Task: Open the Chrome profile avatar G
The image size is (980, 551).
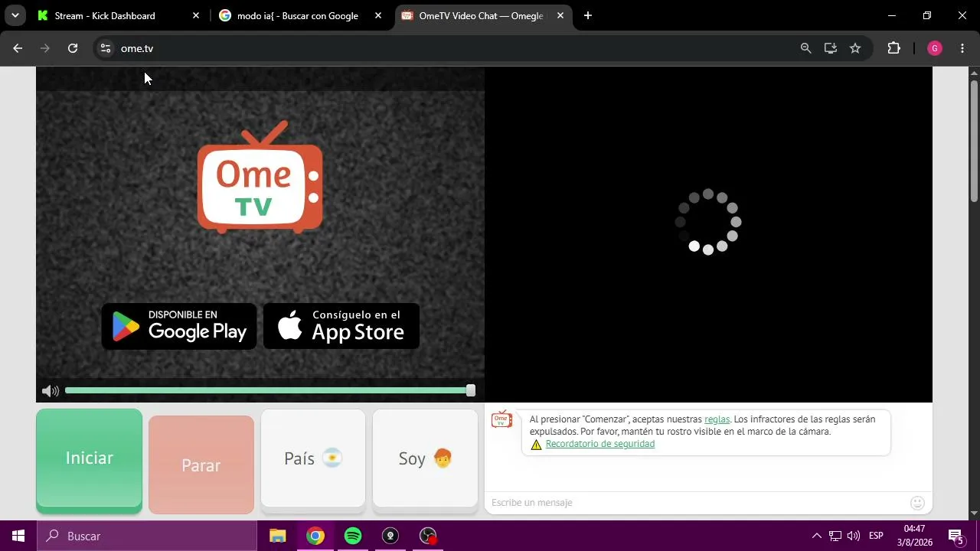Action: coord(935,48)
